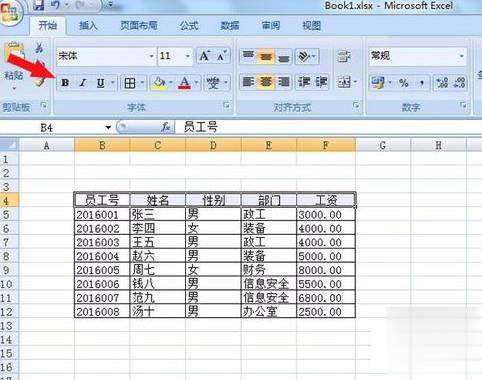Viewport: 482px width, 380px height.
Task: Click the phonetic guide 文 button
Action: (x=213, y=83)
